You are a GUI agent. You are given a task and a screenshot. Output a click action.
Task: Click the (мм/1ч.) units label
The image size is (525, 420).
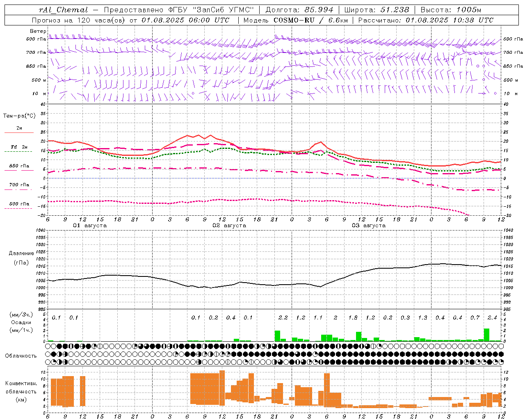(x=21, y=330)
